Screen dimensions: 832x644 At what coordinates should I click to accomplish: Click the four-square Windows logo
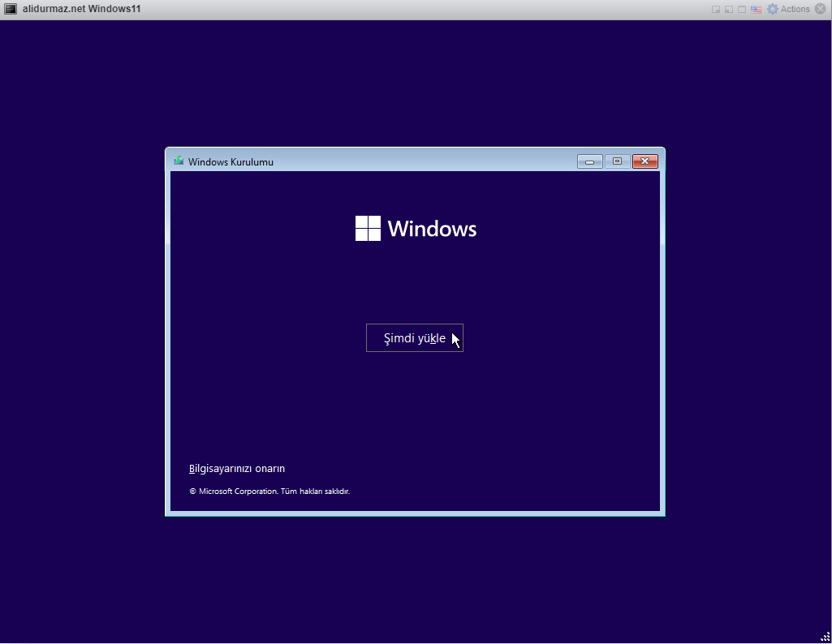tap(368, 229)
